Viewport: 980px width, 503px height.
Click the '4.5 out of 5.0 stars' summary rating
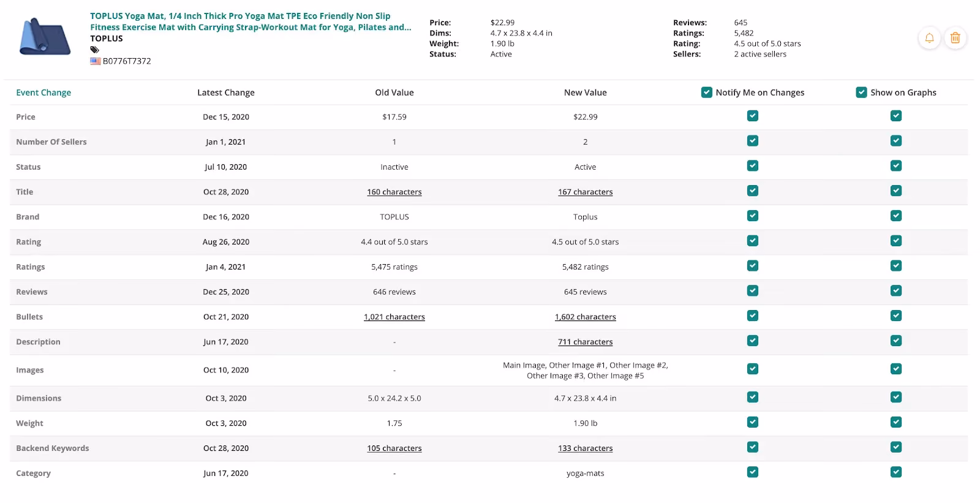pos(767,43)
